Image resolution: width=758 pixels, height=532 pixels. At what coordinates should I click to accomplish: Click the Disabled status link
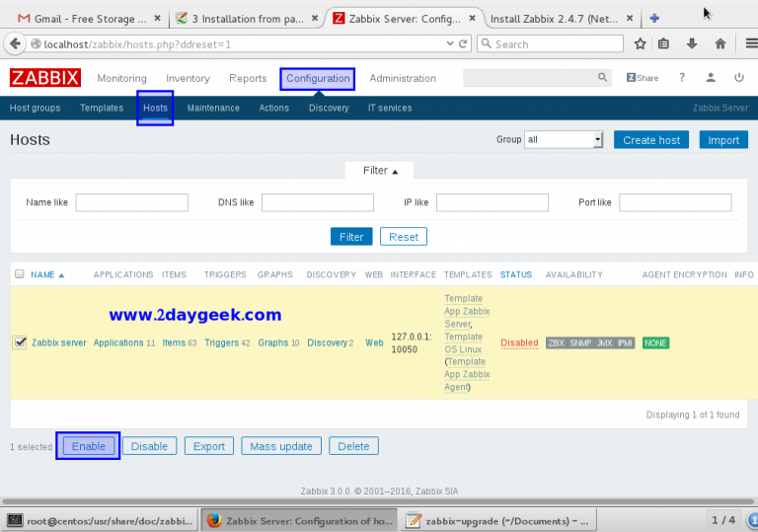(519, 343)
